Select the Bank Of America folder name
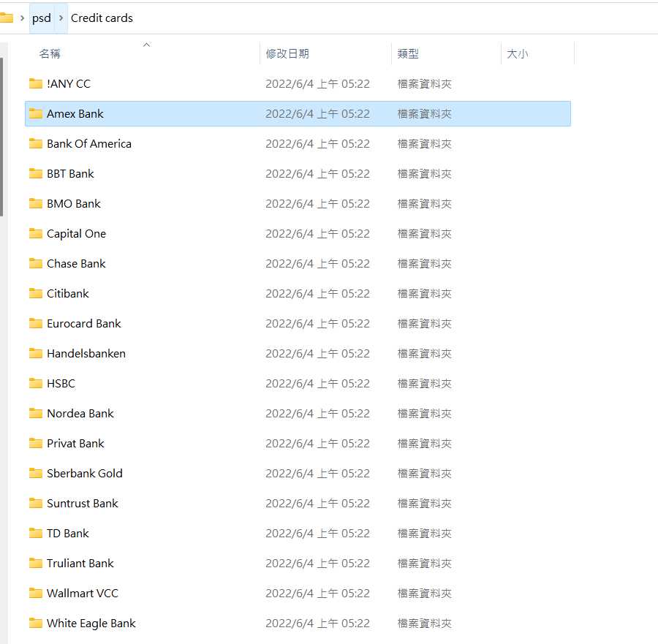 coord(89,144)
